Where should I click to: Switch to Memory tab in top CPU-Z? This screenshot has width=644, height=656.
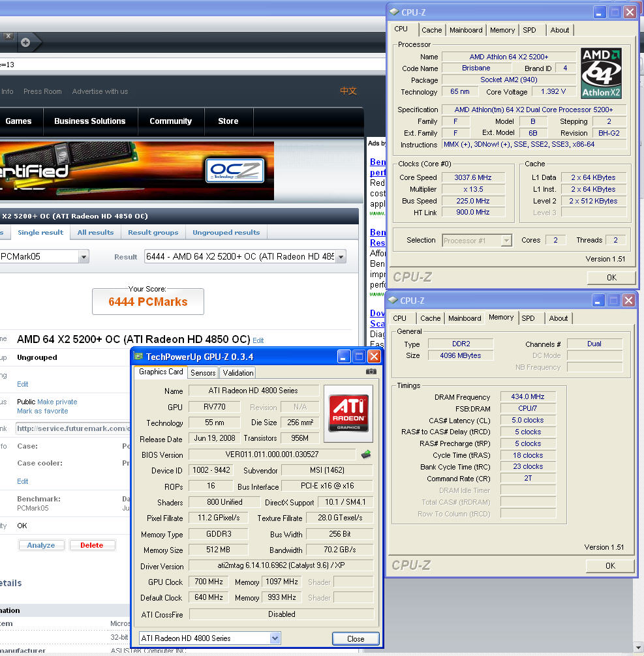pyautogui.click(x=502, y=30)
